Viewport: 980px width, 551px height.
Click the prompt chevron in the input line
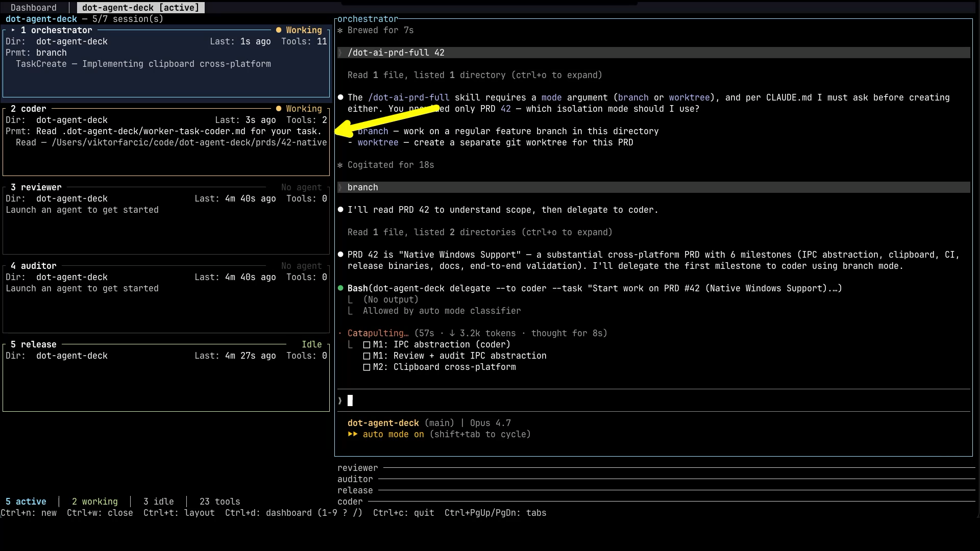click(x=340, y=401)
